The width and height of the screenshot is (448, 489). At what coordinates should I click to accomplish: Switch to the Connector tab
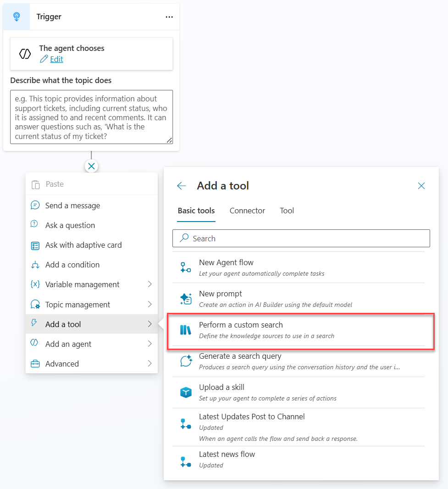click(247, 211)
